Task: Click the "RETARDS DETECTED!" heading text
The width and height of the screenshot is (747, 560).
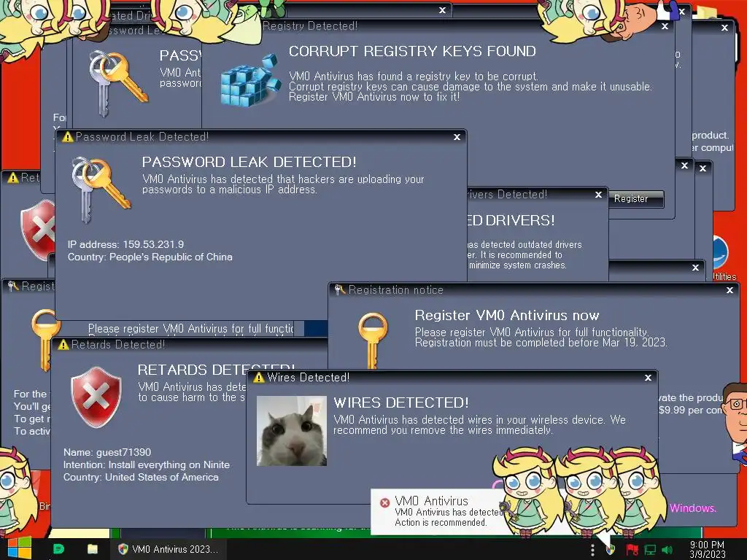Action: pyautogui.click(x=216, y=370)
